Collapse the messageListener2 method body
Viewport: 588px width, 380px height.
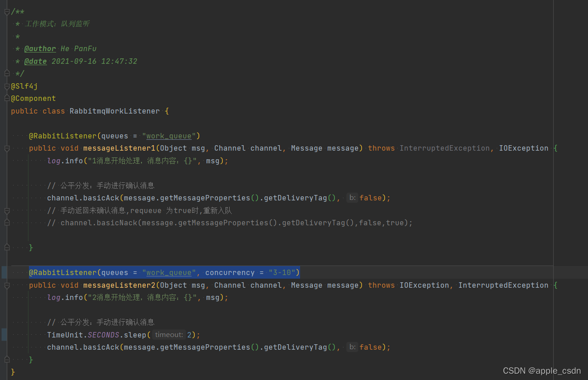tap(7, 285)
